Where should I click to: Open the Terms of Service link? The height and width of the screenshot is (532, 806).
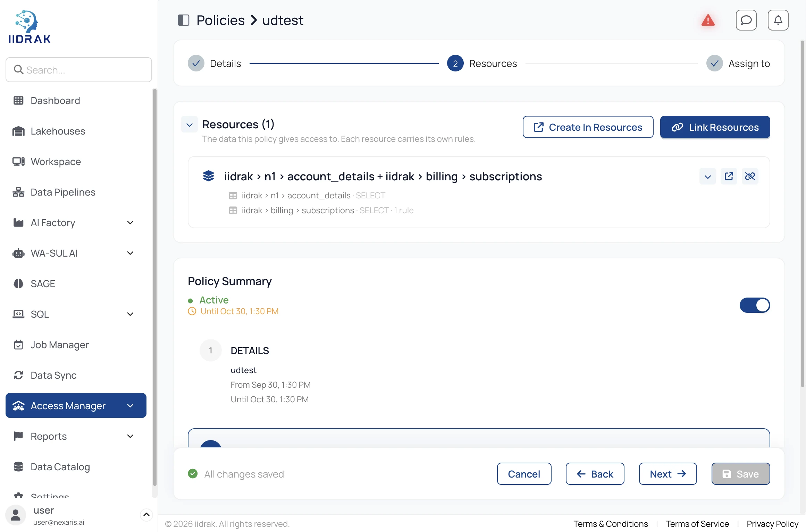pos(697,524)
